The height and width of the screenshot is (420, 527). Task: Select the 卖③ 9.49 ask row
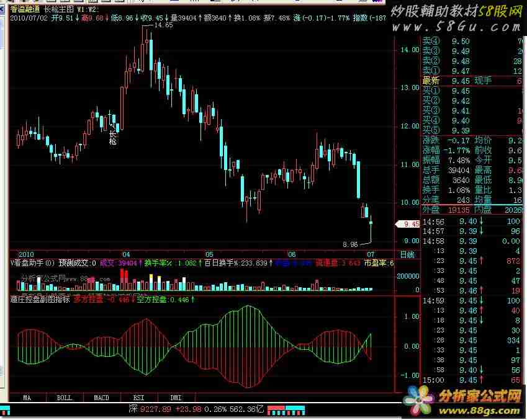coord(472,51)
